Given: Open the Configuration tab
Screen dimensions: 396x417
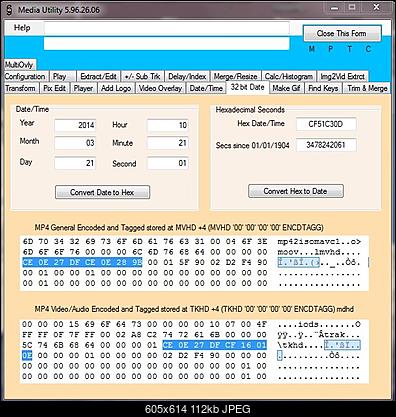Looking at the screenshot, I should (25, 76).
